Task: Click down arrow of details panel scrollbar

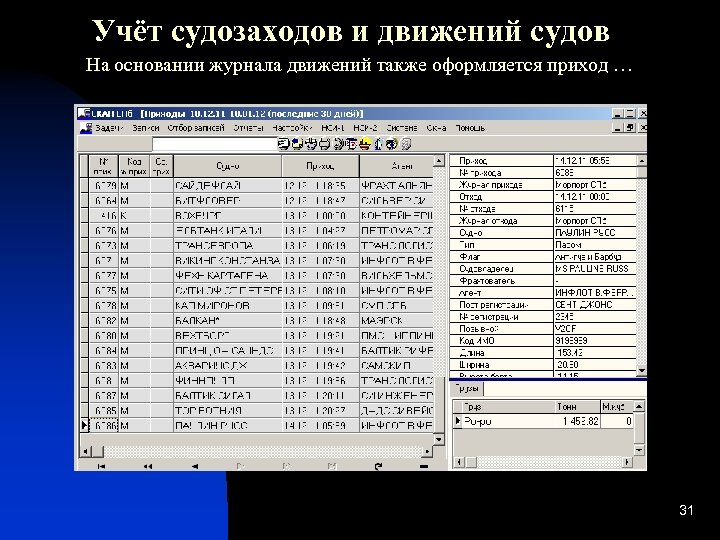Action: 641,370
